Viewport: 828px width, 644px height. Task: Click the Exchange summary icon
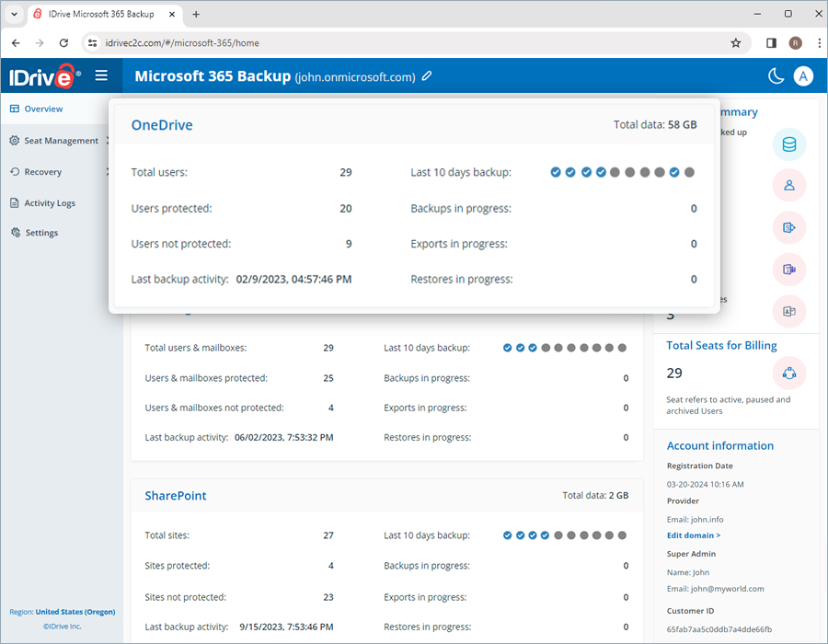(788, 312)
